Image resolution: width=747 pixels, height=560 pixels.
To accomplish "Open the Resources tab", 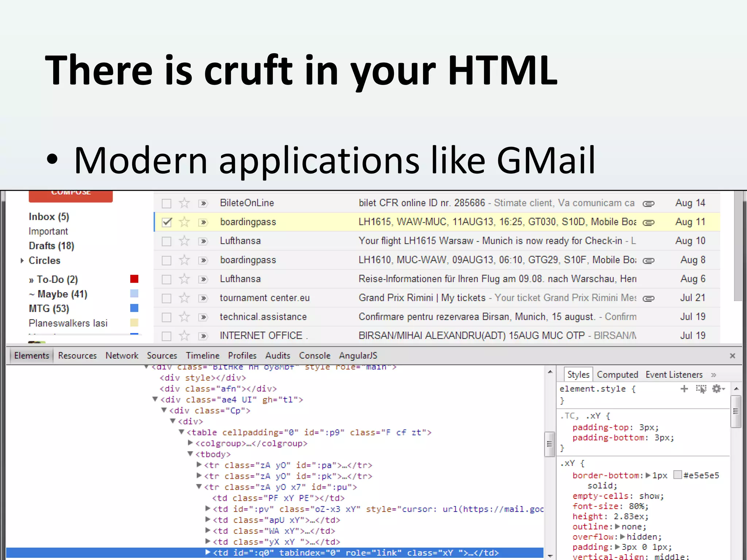I will click(77, 355).
